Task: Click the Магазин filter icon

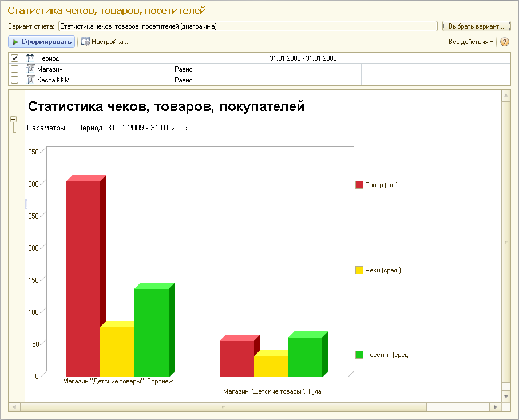Action: click(x=30, y=69)
